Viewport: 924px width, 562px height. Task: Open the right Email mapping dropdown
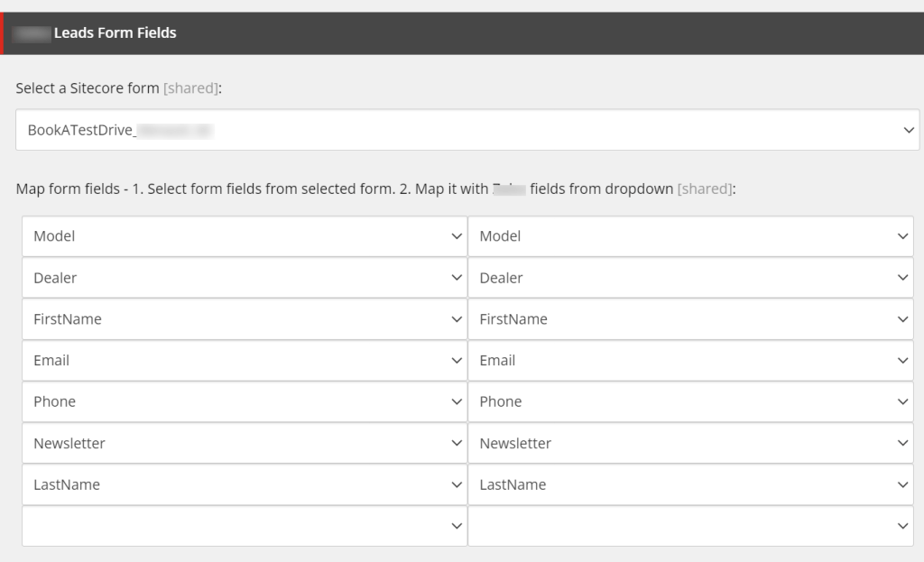click(x=690, y=361)
